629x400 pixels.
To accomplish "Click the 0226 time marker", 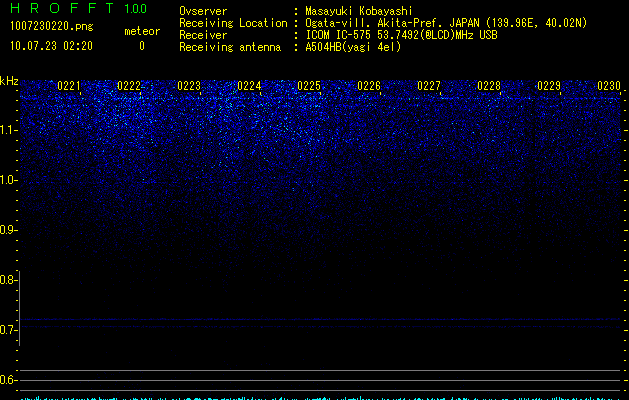I will [369, 86].
